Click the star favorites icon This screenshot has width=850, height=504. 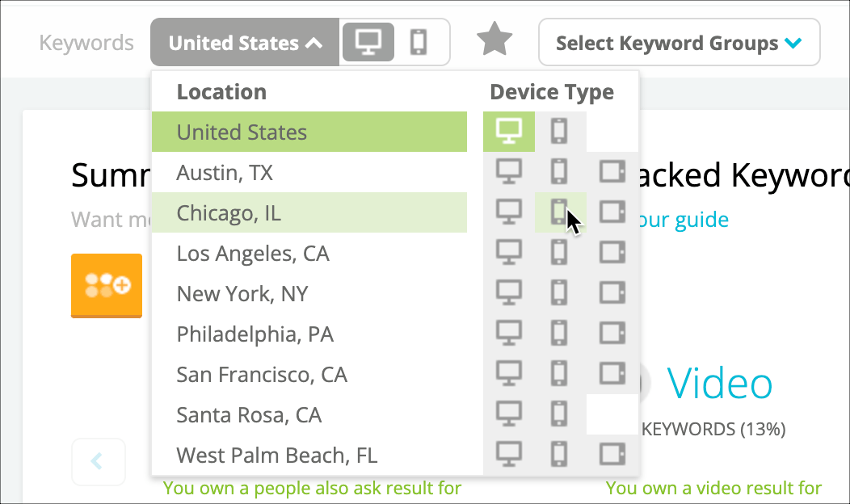coord(494,39)
